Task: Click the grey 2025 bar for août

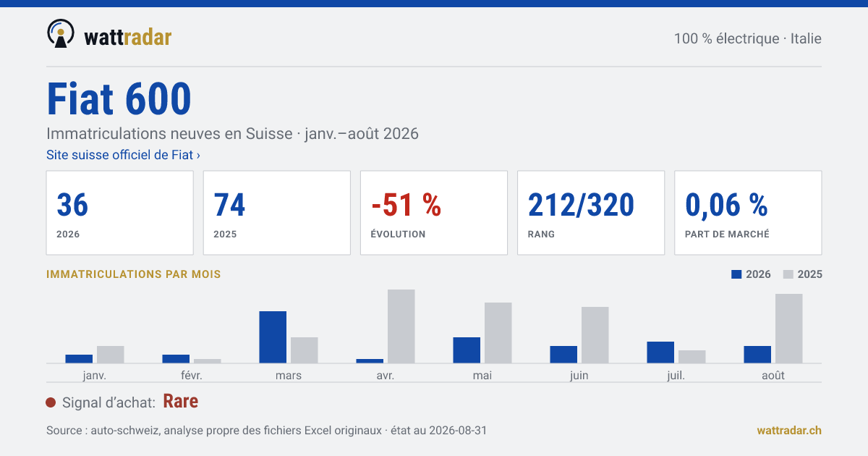Action: (789, 329)
